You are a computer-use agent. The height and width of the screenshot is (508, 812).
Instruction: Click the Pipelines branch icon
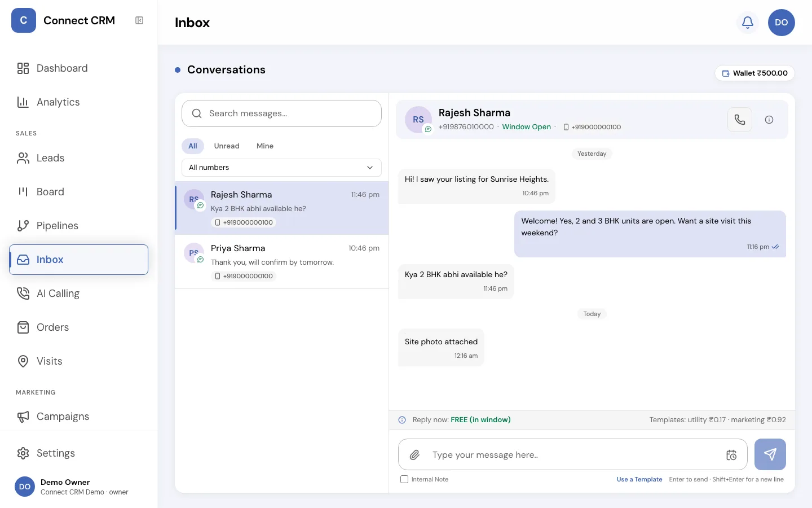23,226
